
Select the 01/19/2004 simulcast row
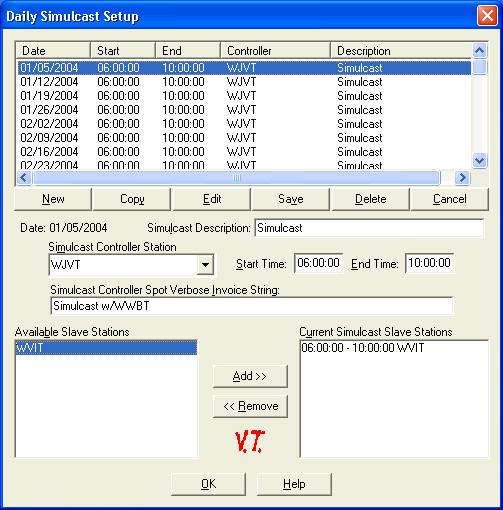tap(244, 96)
